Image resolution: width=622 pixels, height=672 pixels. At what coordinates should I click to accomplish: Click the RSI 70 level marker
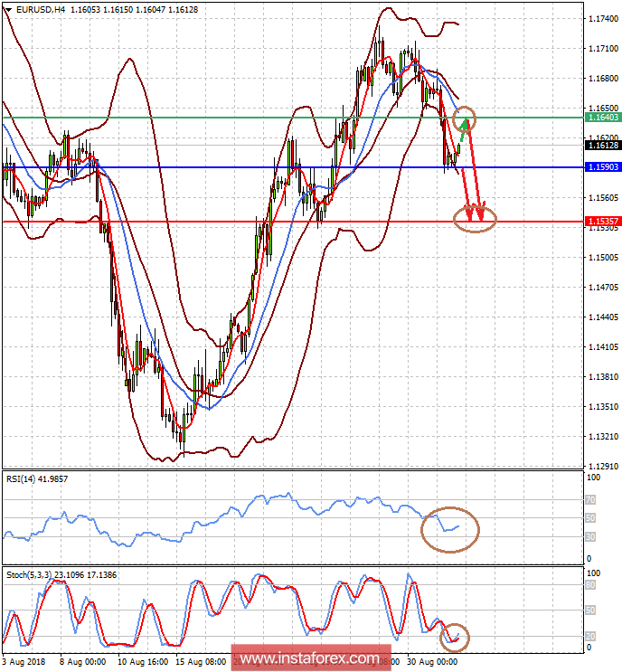coord(590,500)
